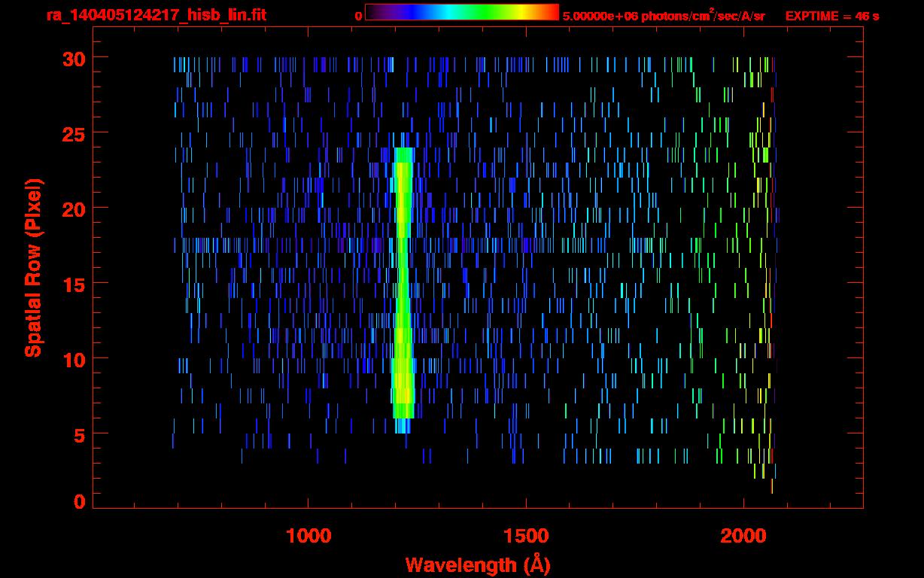Click the y-axis tick label 5

tap(80, 434)
